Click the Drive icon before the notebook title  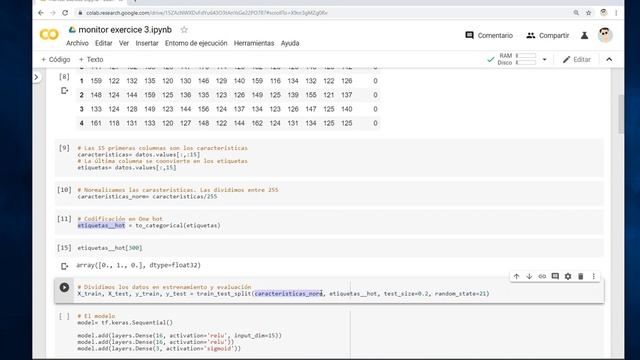(x=72, y=30)
